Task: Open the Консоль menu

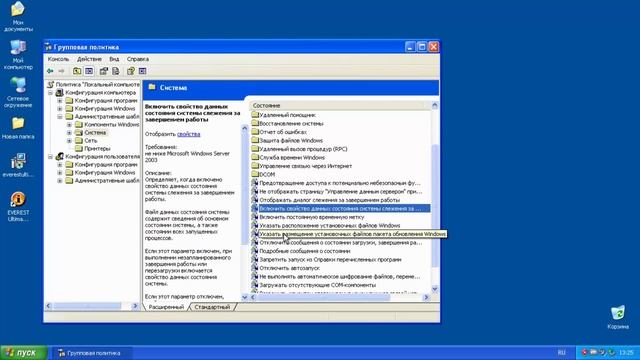Action: pos(58,59)
